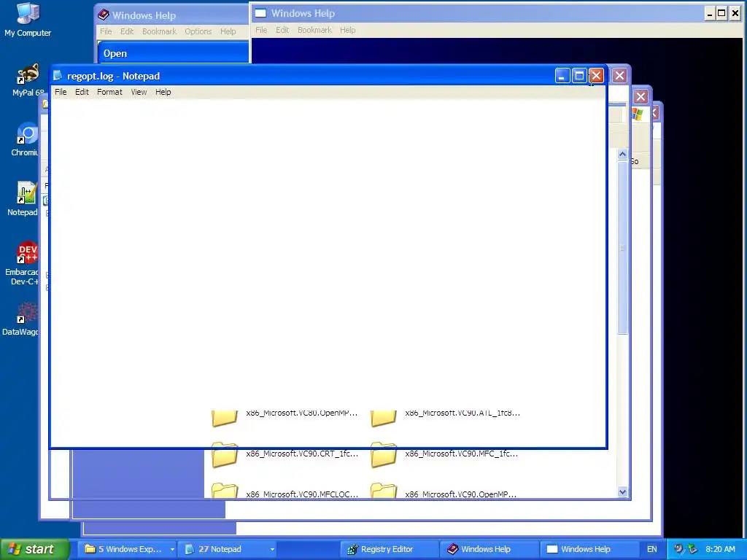Image resolution: width=747 pixels, height=560 pixels.
Task: Open Notepad's Format menu
Action: point(109,92)
